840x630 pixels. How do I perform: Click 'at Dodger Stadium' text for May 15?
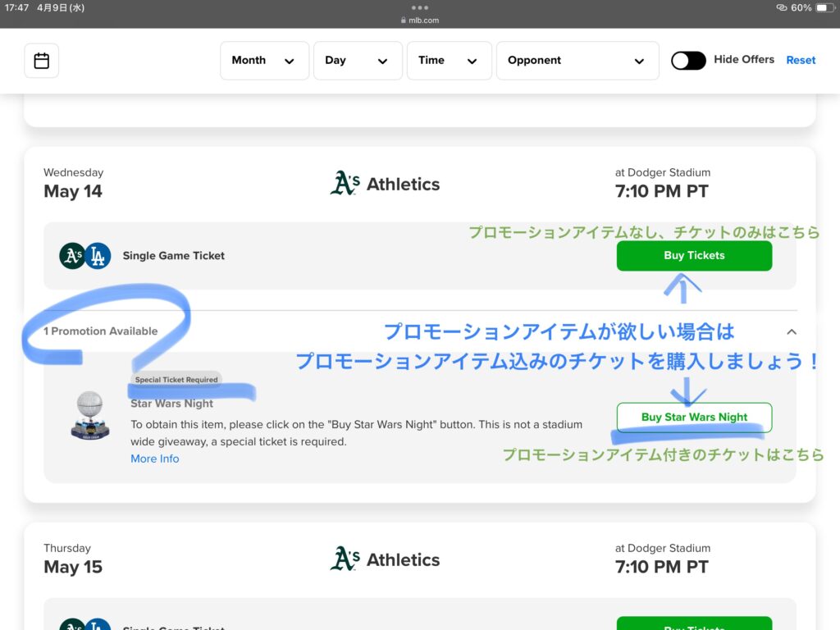(663, 548)
